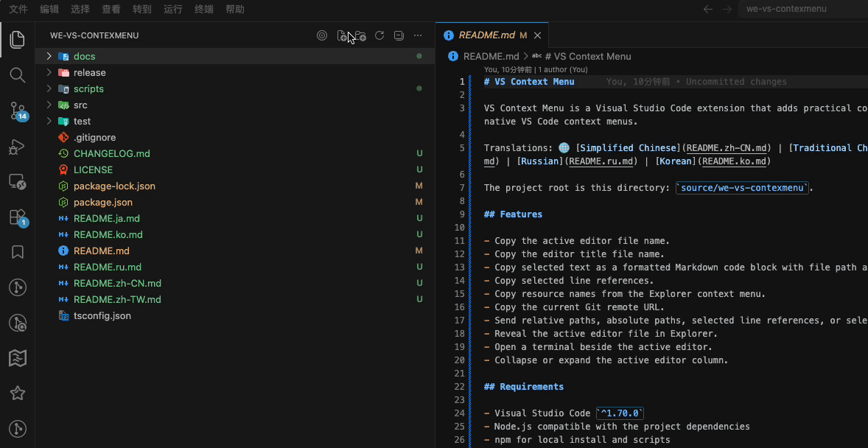Viewport: 868px width, 448px height.
Task: Click the '# VS Context Menu' breadcrumb
Action: coord(588,57)
